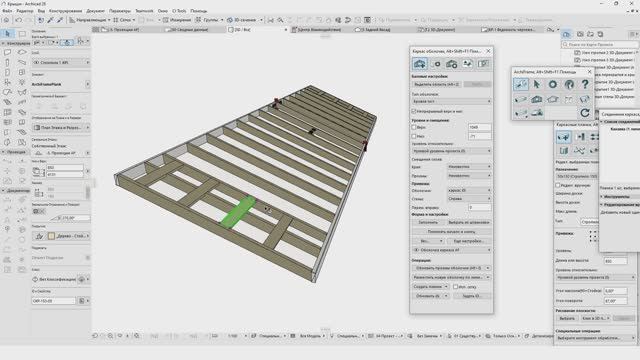Click the Дерево material swatch in the info box
Viewport: 640px width, 360px height.
[x=52, y=236]
